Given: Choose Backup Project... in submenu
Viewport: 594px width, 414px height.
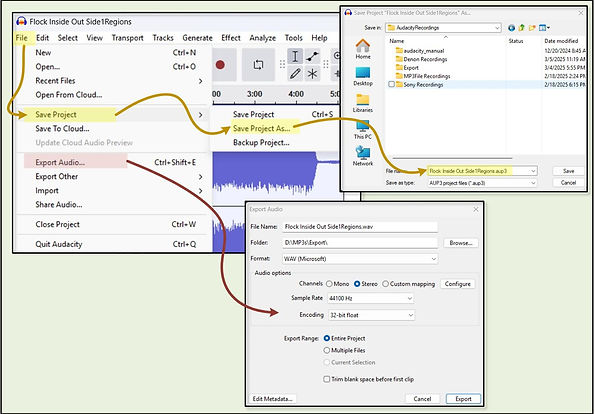Looking at the screenshot, I should pos(261,143).
